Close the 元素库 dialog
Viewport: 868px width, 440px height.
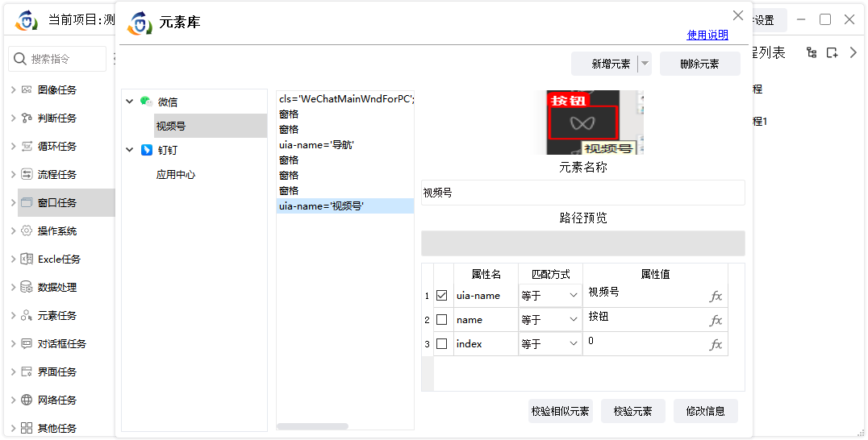tap(738, 15)
